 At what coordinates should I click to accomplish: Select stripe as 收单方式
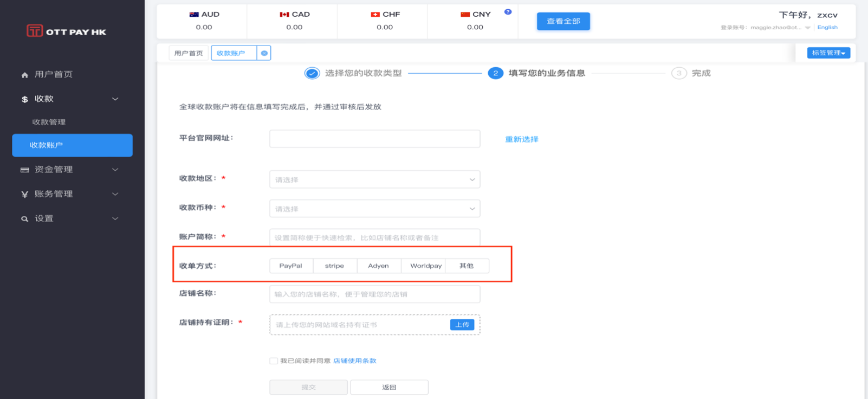(335, 266)
